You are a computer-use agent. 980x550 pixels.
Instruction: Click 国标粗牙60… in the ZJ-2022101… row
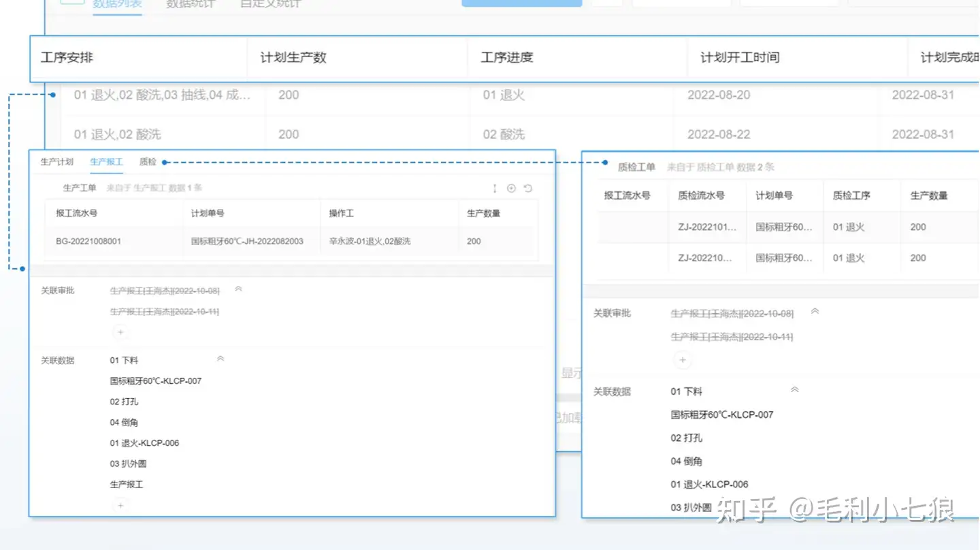tap(784, 227)
